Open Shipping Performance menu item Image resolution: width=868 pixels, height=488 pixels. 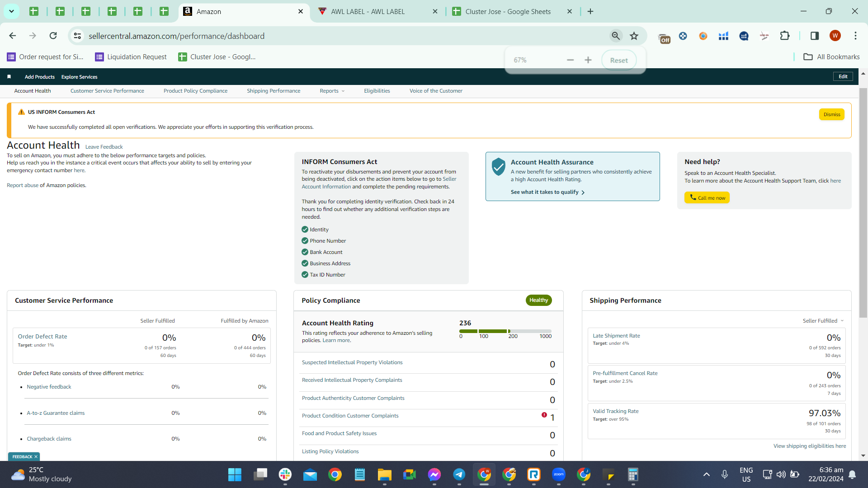(x=274, y=91)
